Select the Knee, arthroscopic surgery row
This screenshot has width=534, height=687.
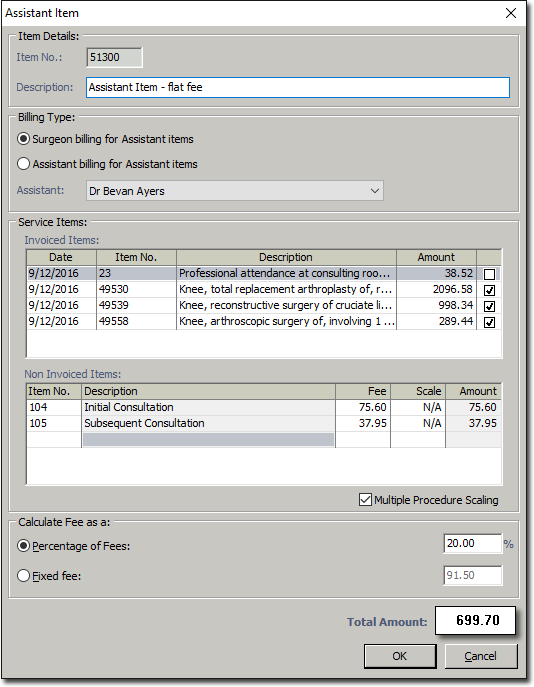263,321
